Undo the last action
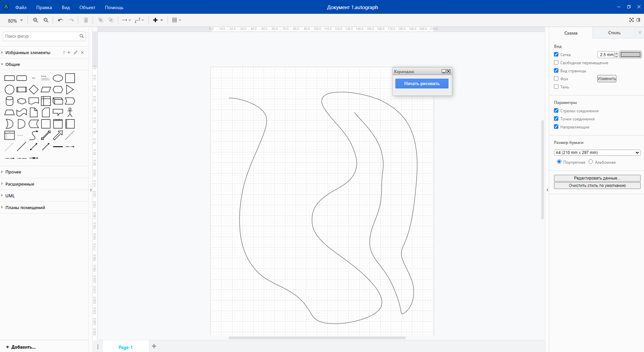This screenshot has height=352, width=644. click(x=60, y=20)
